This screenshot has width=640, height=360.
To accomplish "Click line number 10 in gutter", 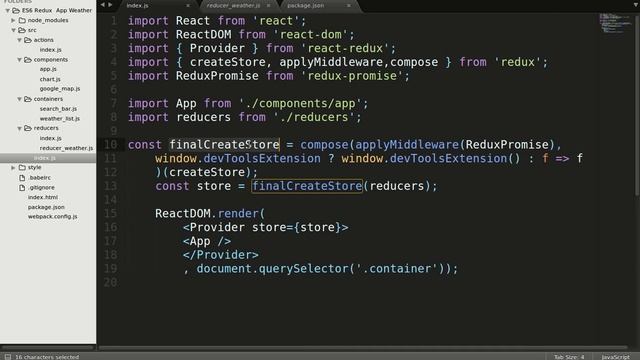I will (x=111, y=144).
